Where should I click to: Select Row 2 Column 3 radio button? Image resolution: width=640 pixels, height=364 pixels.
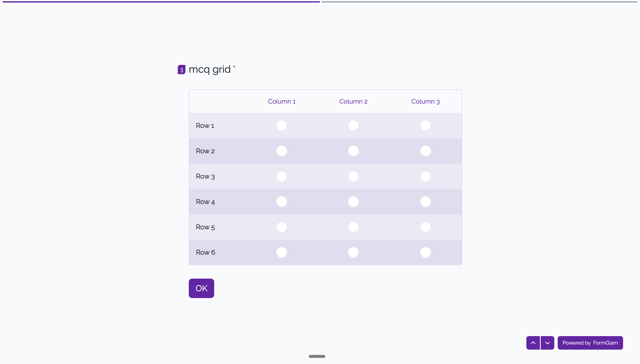(425, 151)
